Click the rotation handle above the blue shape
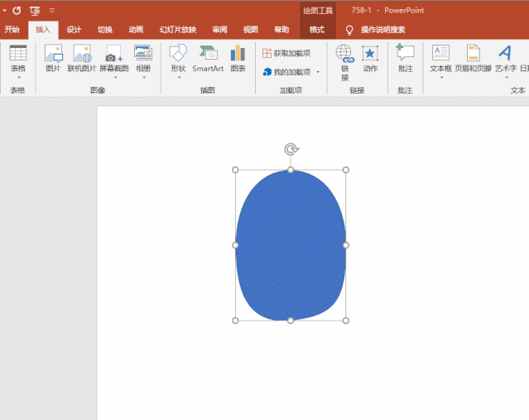 pyautogui.click(x=291, y=149)
